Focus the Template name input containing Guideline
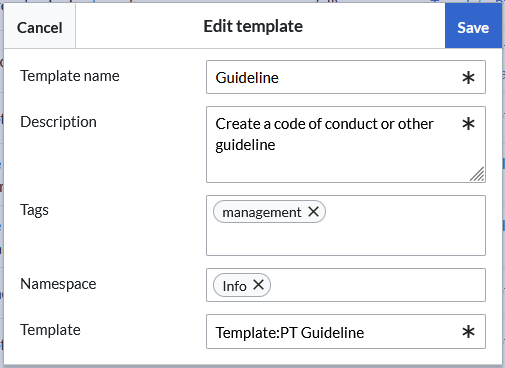Viewport: 505px width, 368px height. [x=346, y=77]
